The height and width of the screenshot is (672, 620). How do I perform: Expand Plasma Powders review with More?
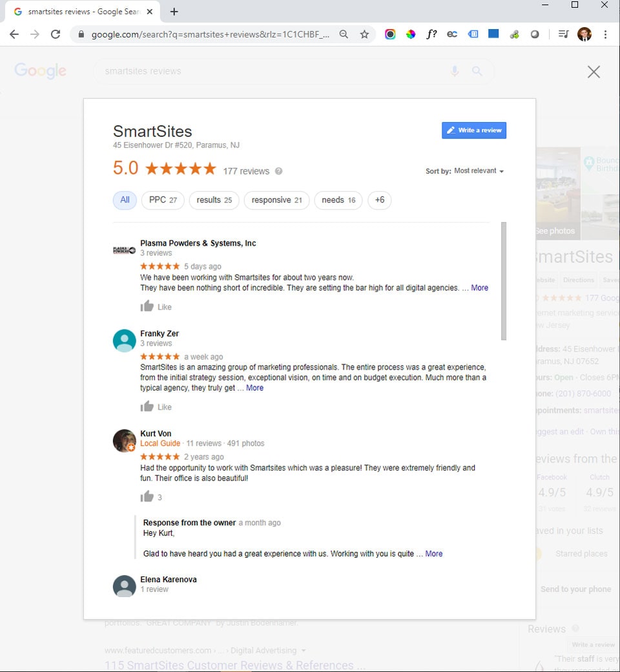tap(479, 288)
